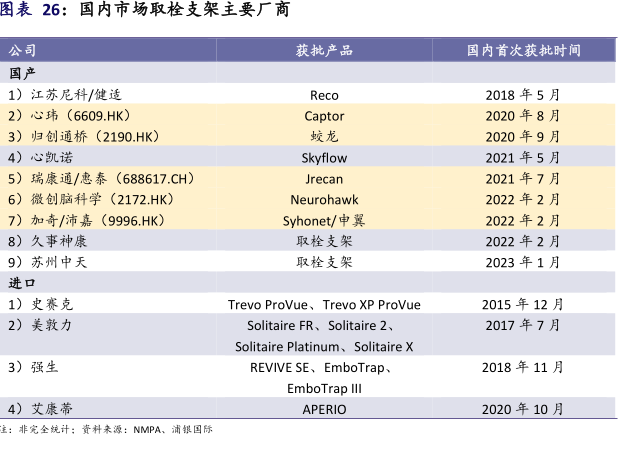Click the date 2021 年 7 月
This screenshot has width=620, height=450.
(x=522, y=179)
